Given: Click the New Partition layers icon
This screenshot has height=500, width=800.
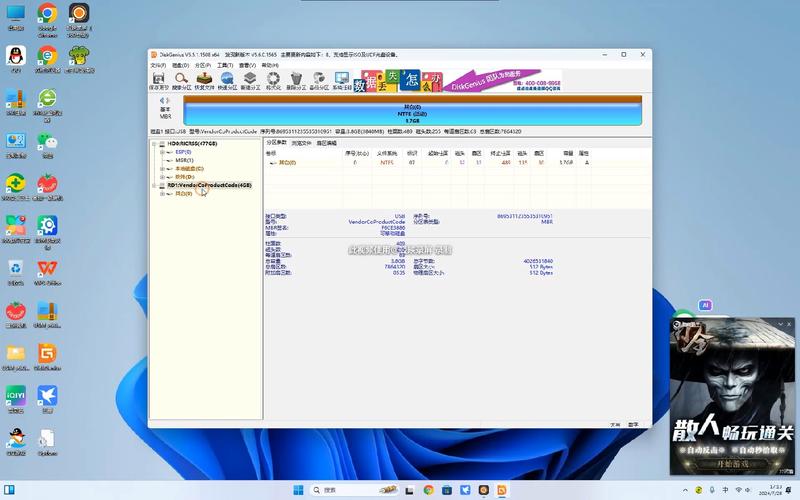Looking at the screenshot, I should (x=250, y=81).
